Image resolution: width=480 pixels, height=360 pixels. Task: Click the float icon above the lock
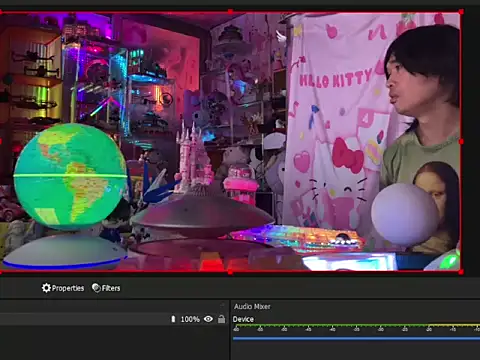tap(223, 305)
